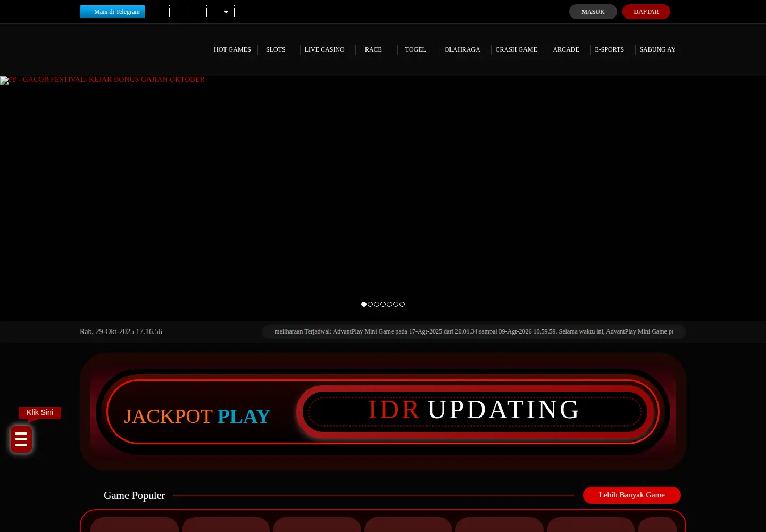Viewport: 766px width, 532px height.
Task: Go to the seventh carousel slide dot
Action: tap(402, 304)
